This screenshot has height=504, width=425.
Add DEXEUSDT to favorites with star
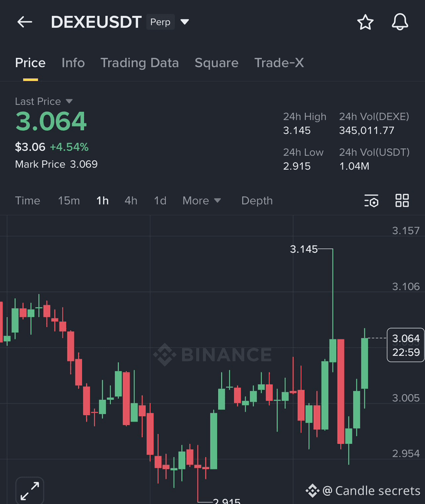tap(365, 22)
